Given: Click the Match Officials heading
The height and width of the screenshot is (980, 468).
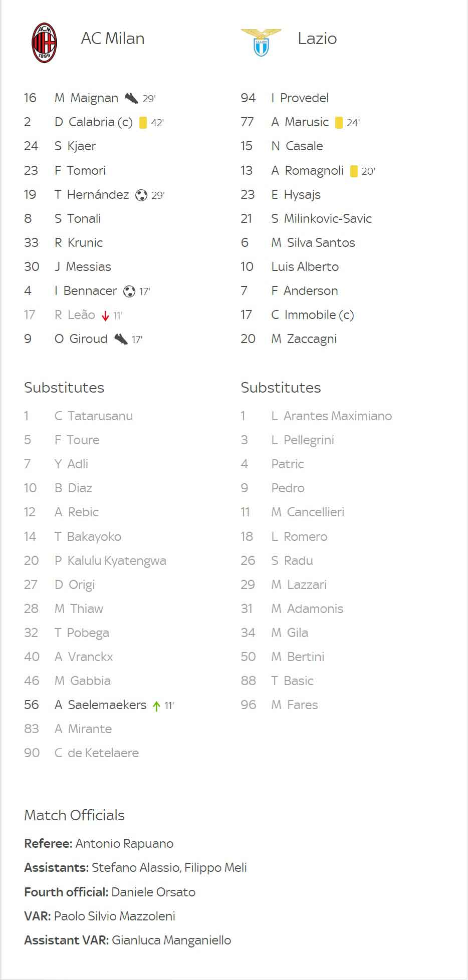Looking at the screenshot, I should click(x=74, y=815).
